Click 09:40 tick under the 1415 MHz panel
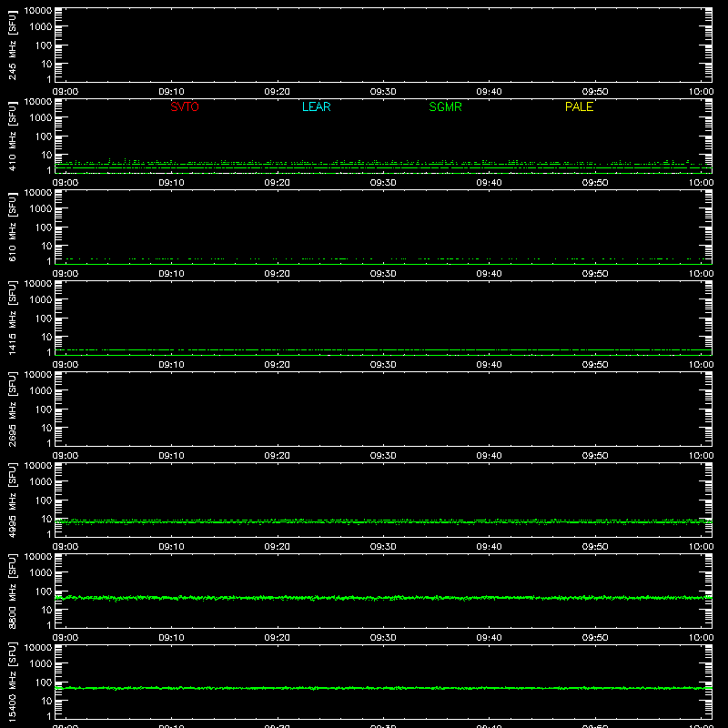728x728 pixels. 489,365
